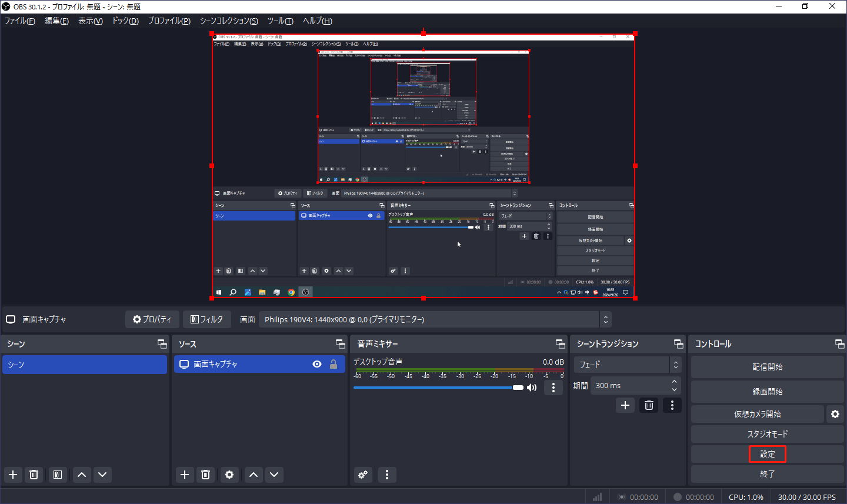Click recording status dot beside 00:00:00
Image resolution: width=847 pixels, height=504 pixels.
coord(678,497)
